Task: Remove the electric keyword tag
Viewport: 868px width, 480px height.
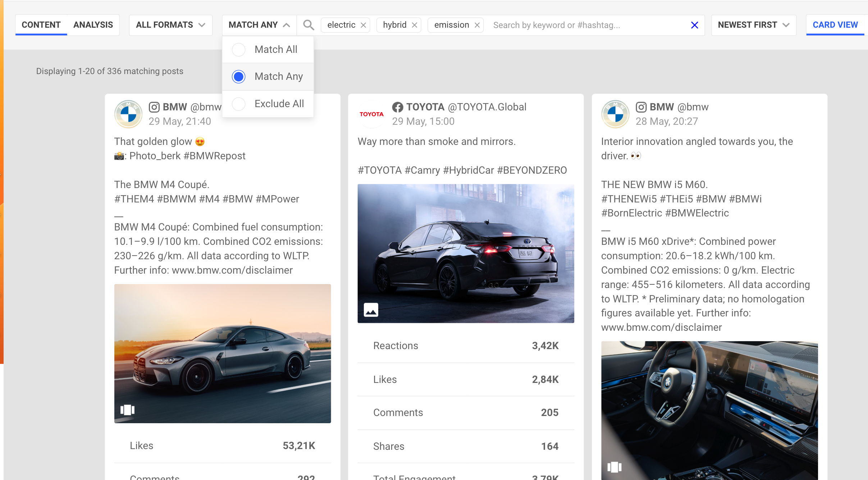Action: tap(364, 25)
